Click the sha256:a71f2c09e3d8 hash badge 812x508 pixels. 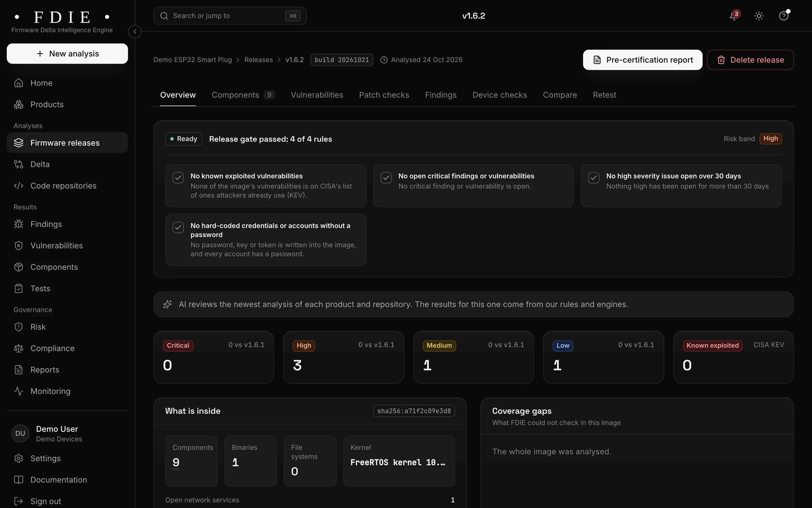point(414,411)
